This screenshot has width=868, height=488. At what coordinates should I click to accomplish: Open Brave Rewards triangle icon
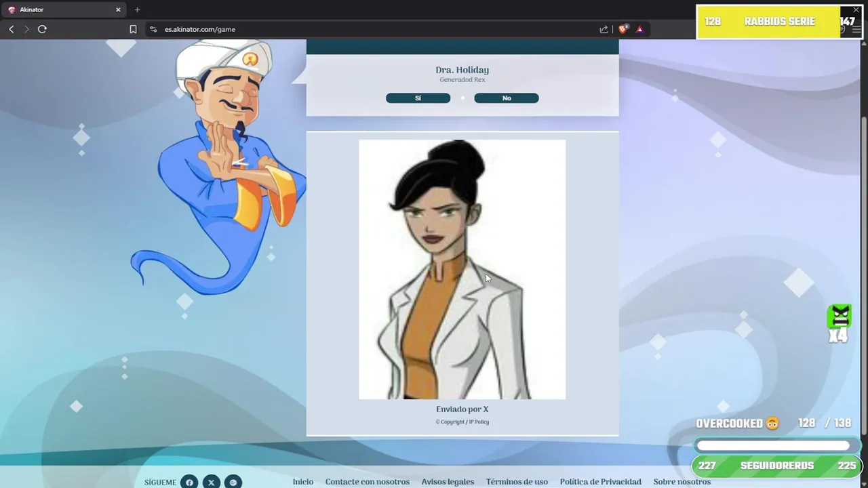639,29
